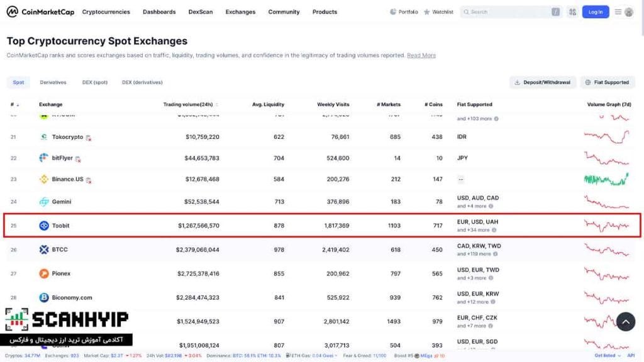
Task: Click Pionex's weekly visits 200,962
Action: pyautogui.click(x=338, y=273)
